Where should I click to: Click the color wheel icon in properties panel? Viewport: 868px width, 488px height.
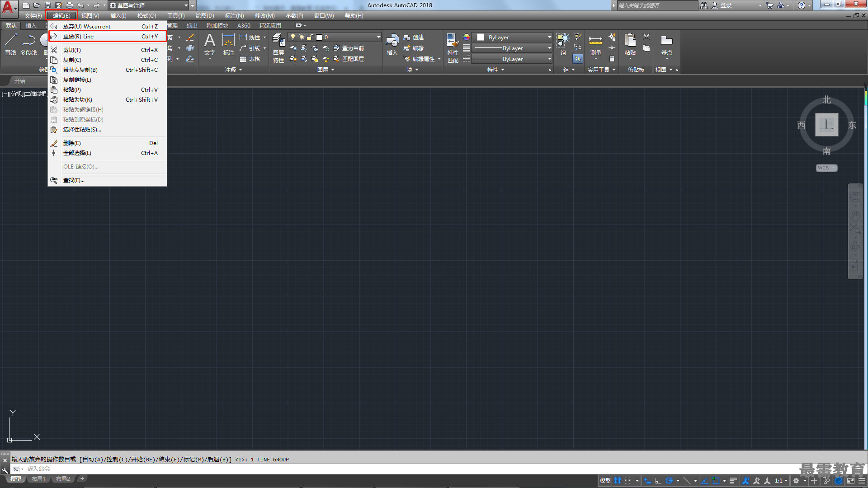pos(466,37)
